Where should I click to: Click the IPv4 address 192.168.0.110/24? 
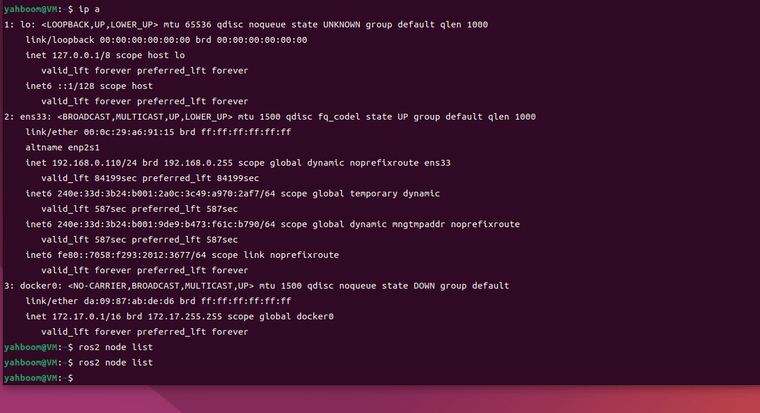coord(95,163)
